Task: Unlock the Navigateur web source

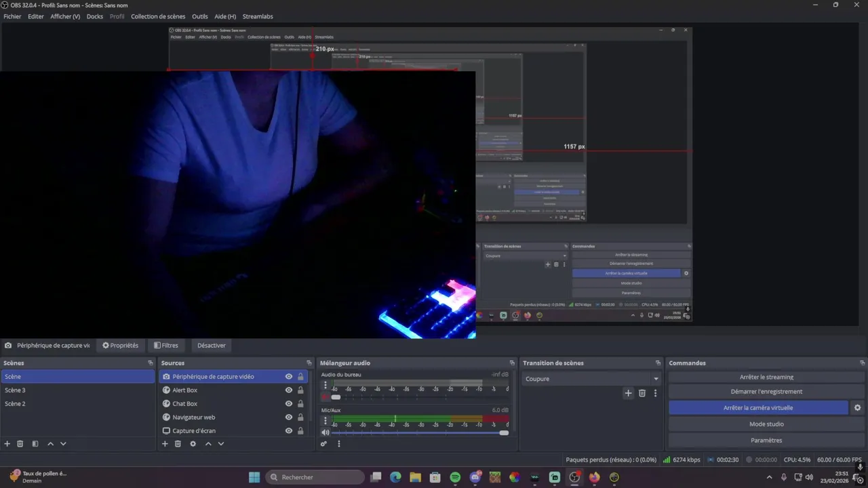Action: tap(300, 418)
